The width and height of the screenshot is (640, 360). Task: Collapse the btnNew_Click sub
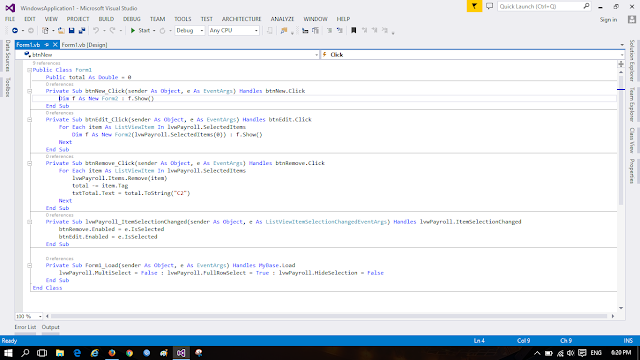click(x=29, y=91)
